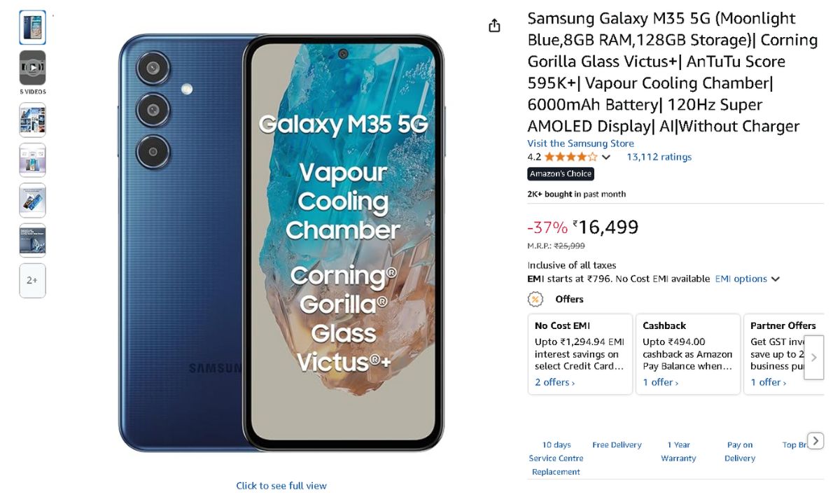
Task: View 1 offer under Cashback
Action: pyautogui.click(x=660, y=382)
